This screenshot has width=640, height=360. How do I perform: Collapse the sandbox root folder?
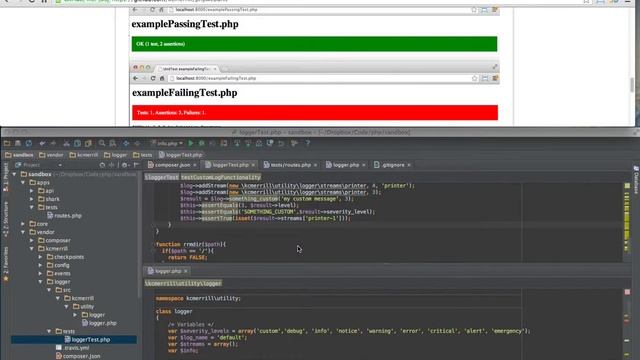point(15,174)
